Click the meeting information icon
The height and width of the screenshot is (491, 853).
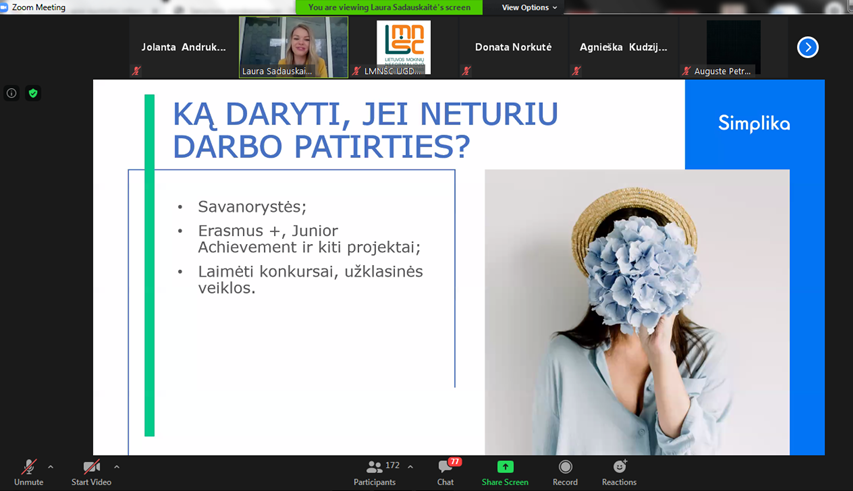pos(12,93)
